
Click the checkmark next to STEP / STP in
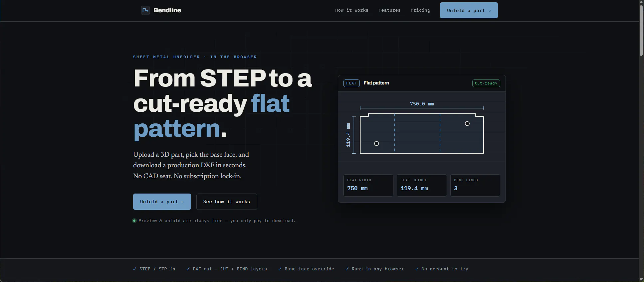click(135, 269)
